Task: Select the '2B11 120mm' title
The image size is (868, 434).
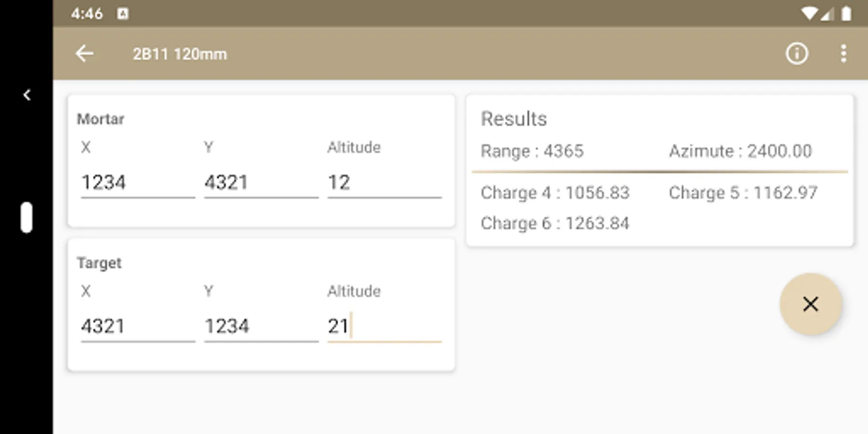Action: (x=180, y=54)
